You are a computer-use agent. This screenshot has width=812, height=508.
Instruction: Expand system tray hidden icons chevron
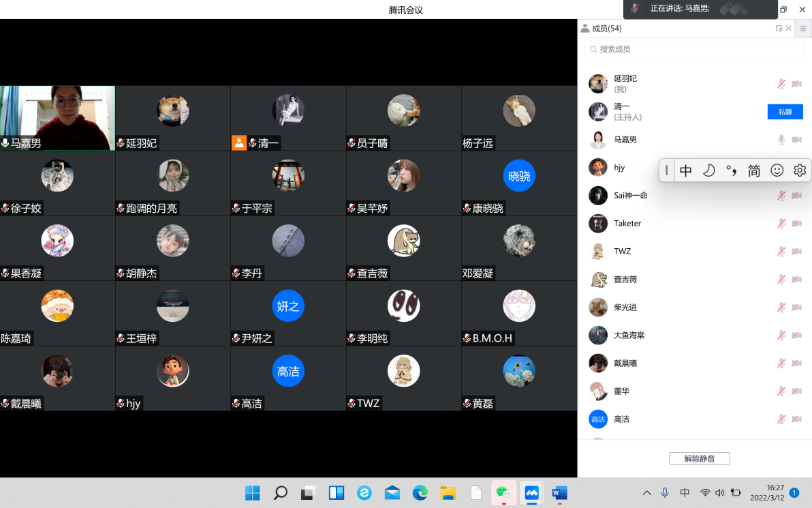pos(646,493)
